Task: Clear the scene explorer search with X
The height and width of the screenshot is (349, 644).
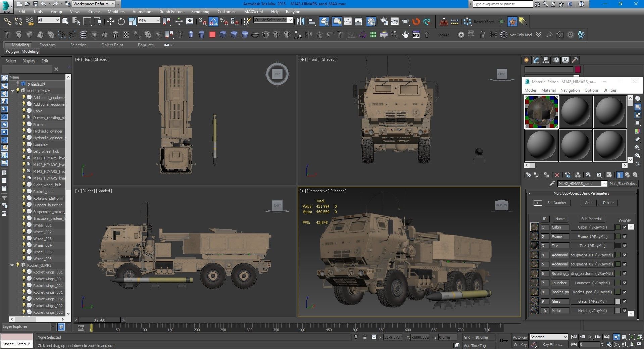Action: click(56, 69)
